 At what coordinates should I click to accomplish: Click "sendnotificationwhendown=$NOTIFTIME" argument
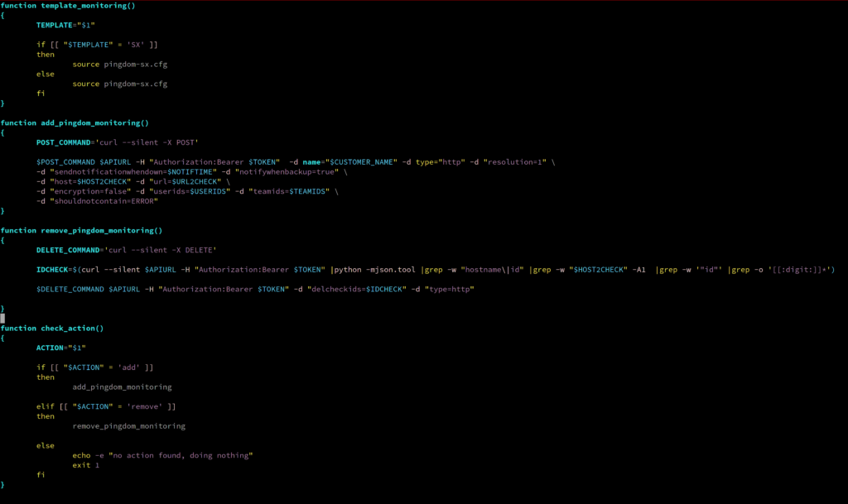tap(133, 172)
